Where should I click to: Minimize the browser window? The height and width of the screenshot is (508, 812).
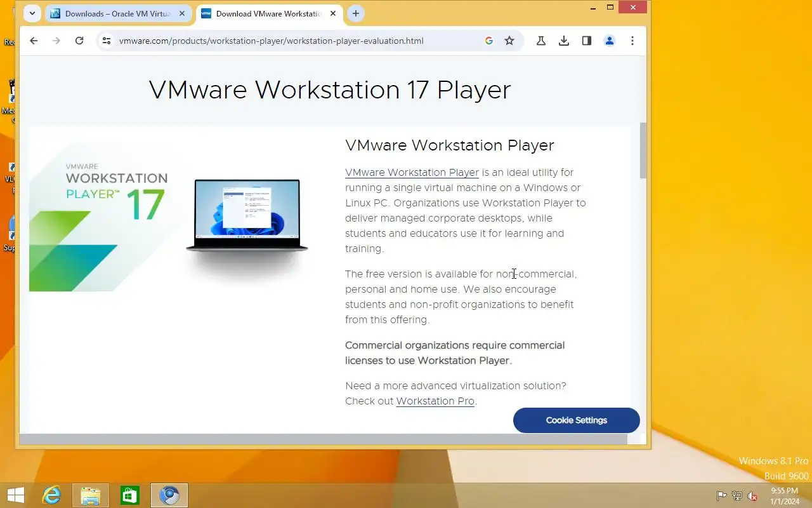tap(593, 8)
